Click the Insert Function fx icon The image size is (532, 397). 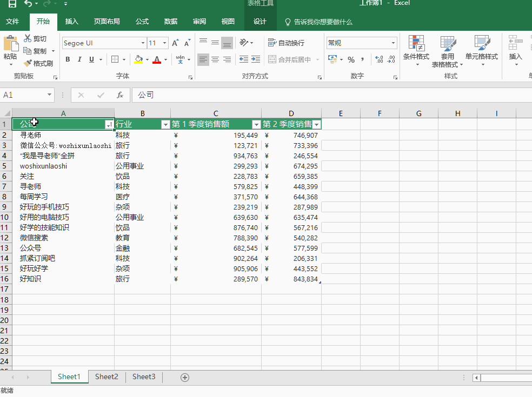point(120,95)
